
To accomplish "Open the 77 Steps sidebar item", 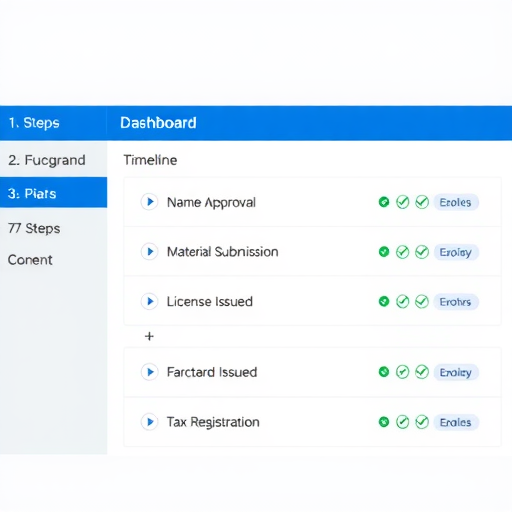I will (53, 228).
